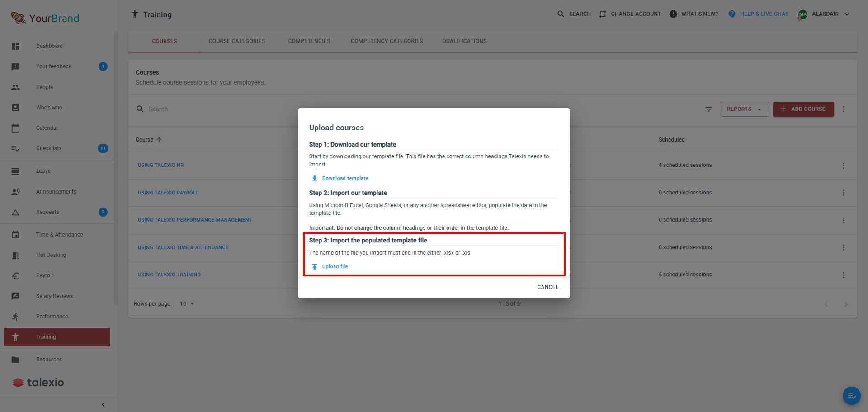Screen dimensions: 868x412
Task: Switch to the Course Categories tab
Action: (237, 41)
